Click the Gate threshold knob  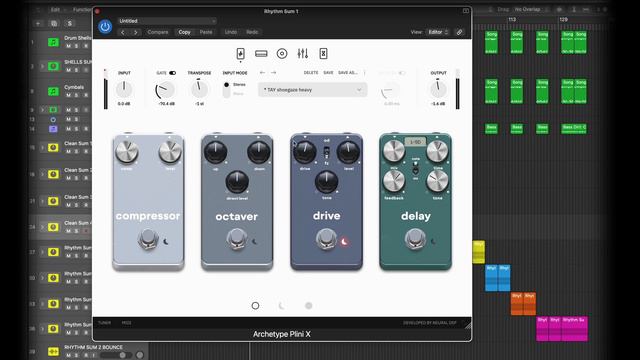tap(165, 90)
